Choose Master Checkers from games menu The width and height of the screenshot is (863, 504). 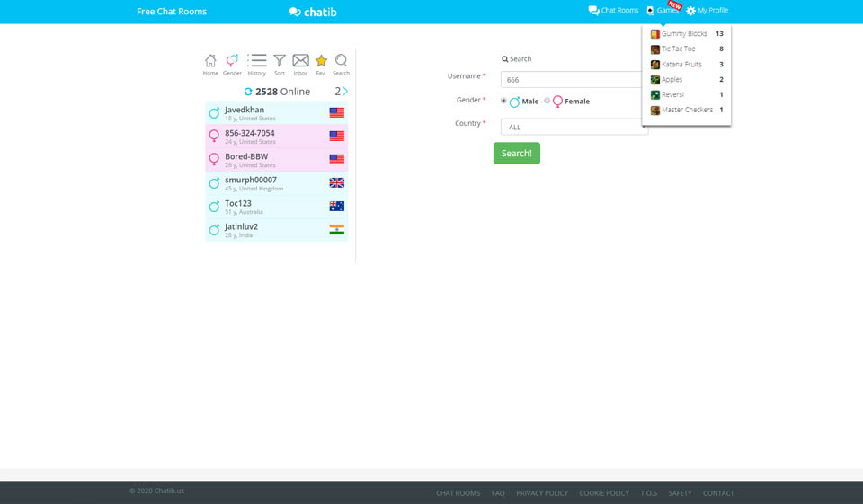687,110
